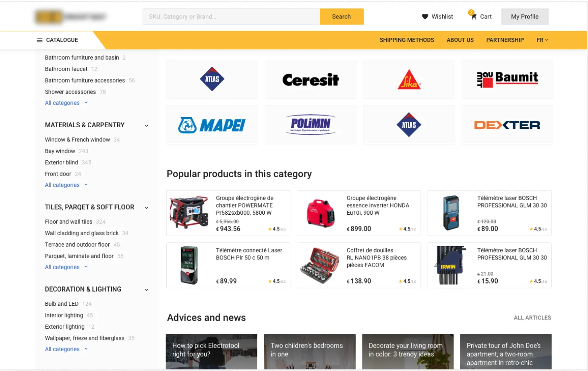The image size is (588, 371).
Task: Click the Catalogue hamburger menu icon
Action: 39,40
